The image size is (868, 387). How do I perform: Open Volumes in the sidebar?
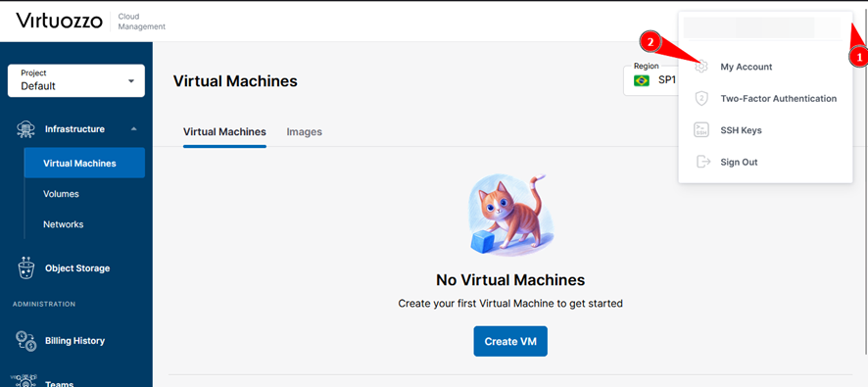click(x=61, y=194)
